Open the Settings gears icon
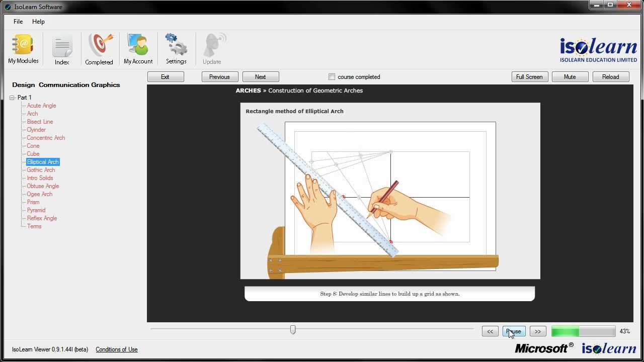The height and width of the screenshot is (362, 644). pos(177,49)
